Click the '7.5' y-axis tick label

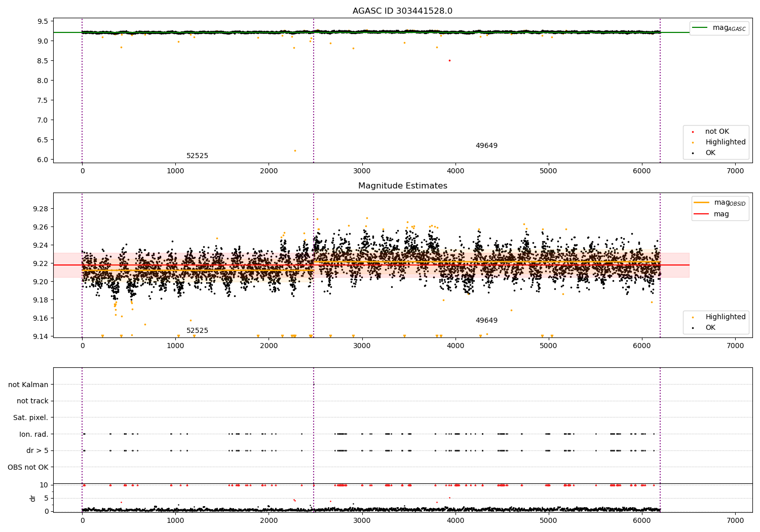43,100
